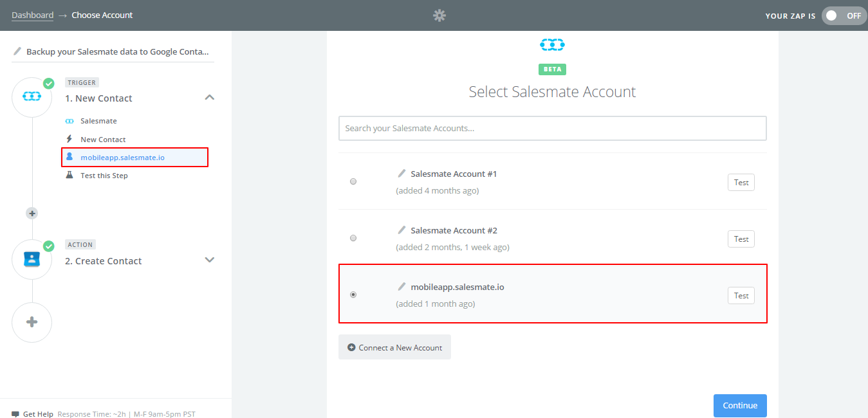868x418 pixels.
Task: Click the "Salesmate Account #1" name
Action: [x=454, y=174]
